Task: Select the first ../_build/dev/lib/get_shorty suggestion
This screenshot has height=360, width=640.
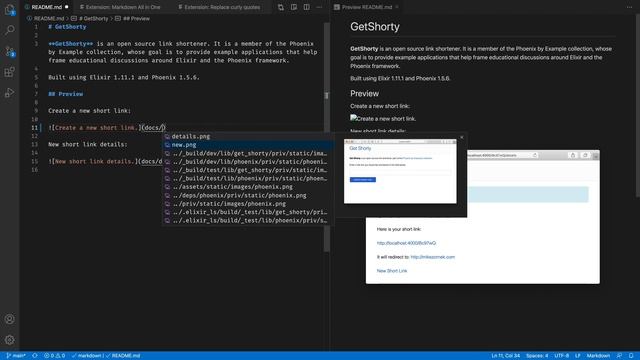Action: pyautogui.click(x=249, y=153)
